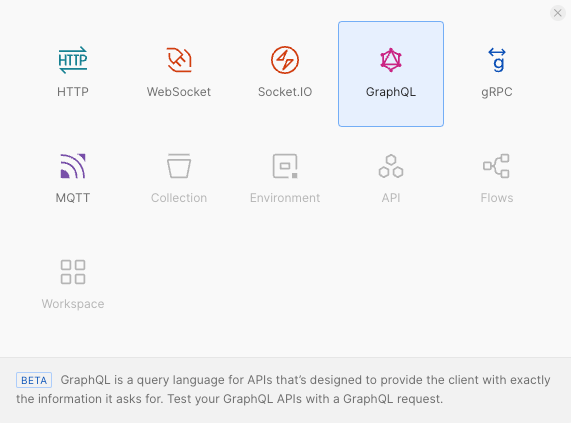This screenshot has width=571, height=423.
Task: Create a gRPC request via its icon
Action: coord(497,60)
